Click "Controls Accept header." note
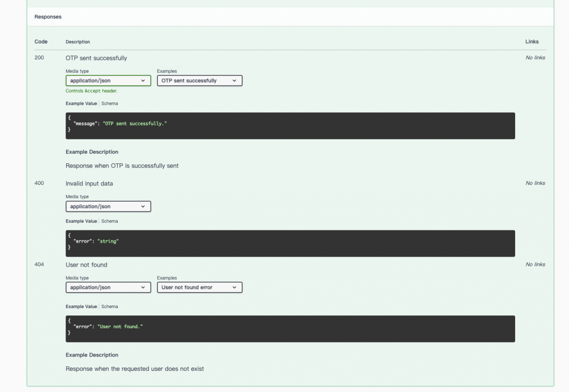Screen dimensions: 569x392 [92, 91]
